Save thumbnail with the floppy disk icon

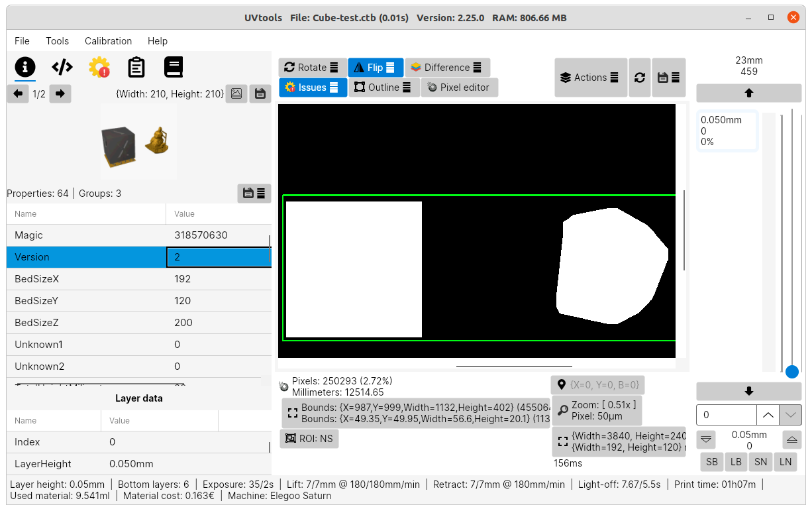[260, 94]
